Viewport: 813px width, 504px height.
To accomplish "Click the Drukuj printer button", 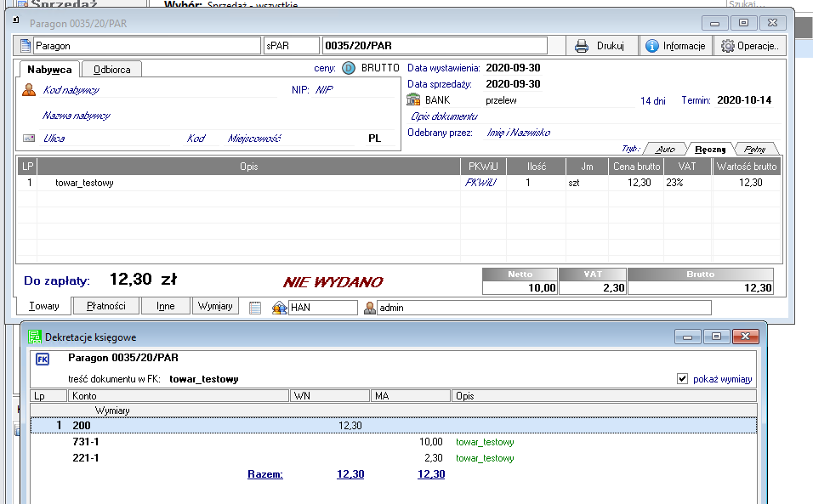I will click(x=600, y=46).
